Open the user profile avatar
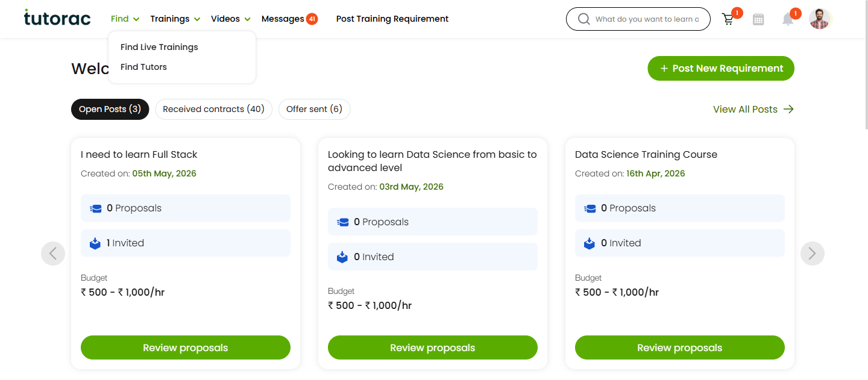Image resolution: width=868 pixels, height=380 pixels. tap(820, 19)
